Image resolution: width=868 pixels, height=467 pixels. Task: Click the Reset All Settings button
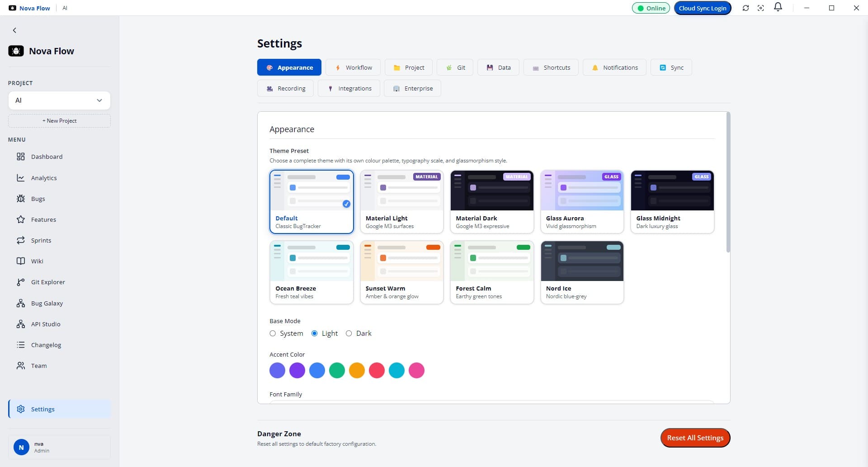pyautogui.click(x=695, y=438)
